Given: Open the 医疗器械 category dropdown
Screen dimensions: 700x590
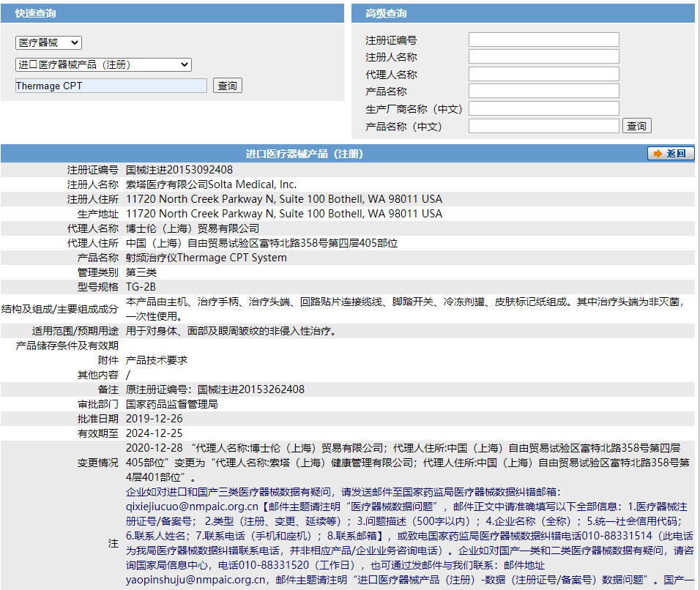Looking at the screenshot, I should pyautogui.click(x=48, y=43).
